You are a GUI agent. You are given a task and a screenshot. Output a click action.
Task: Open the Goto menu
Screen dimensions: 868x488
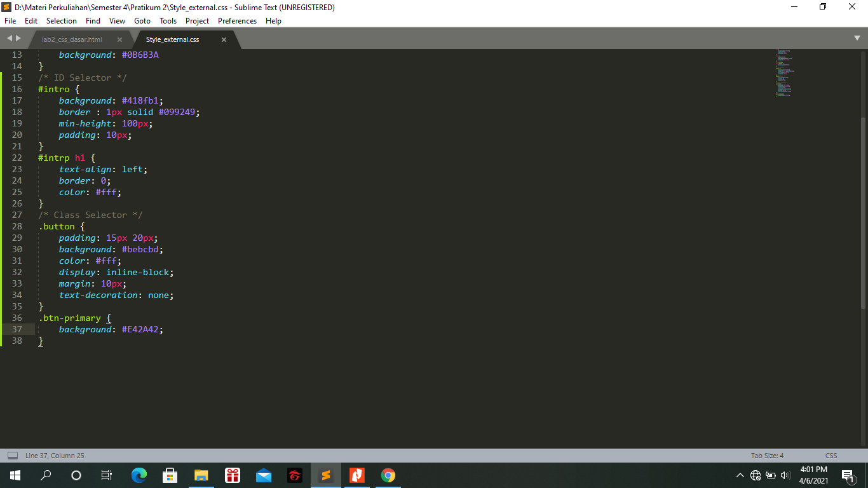pyautogui.click(x=142, y=21)
